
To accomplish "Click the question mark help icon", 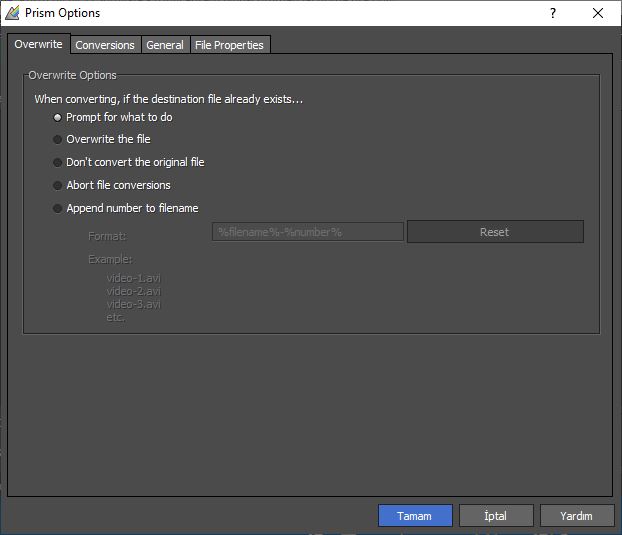I will tap(553, 13).
